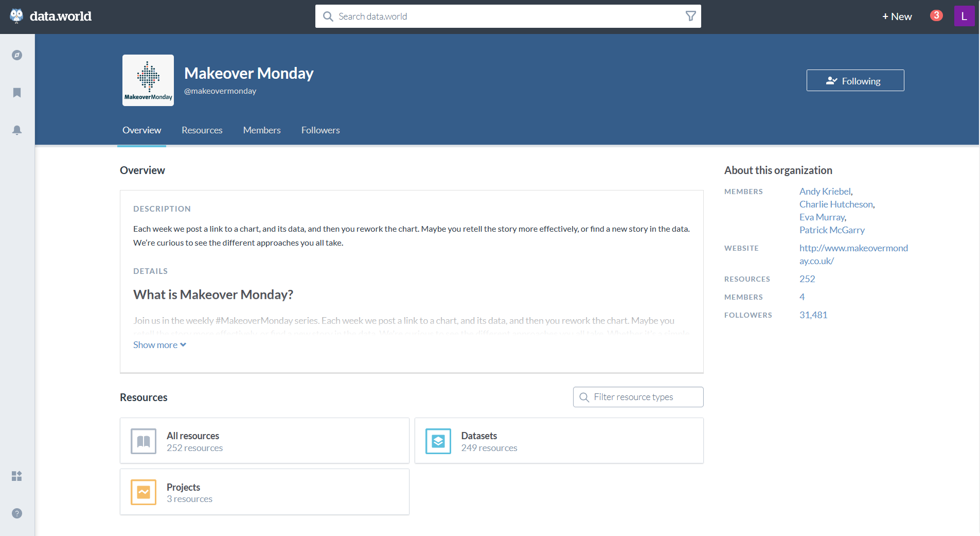
Task: Click the magnifier icon in resource filter
Action: (584, 397)
